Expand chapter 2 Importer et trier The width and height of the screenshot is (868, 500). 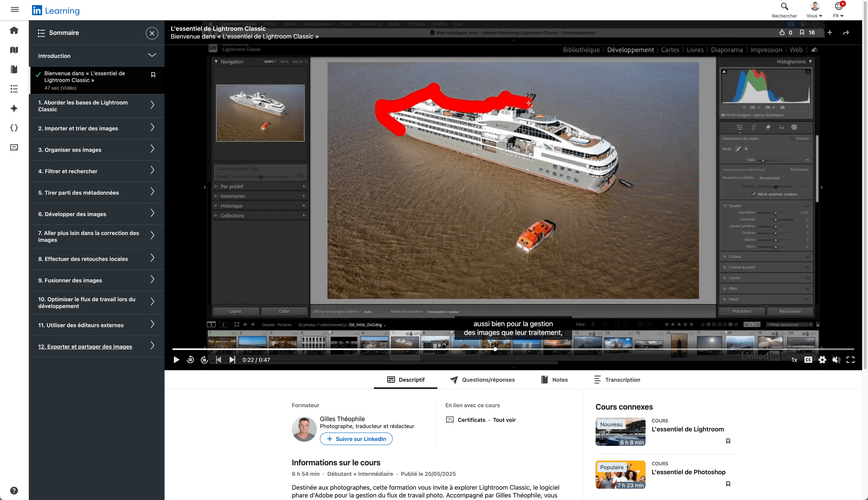coord(97,128)
